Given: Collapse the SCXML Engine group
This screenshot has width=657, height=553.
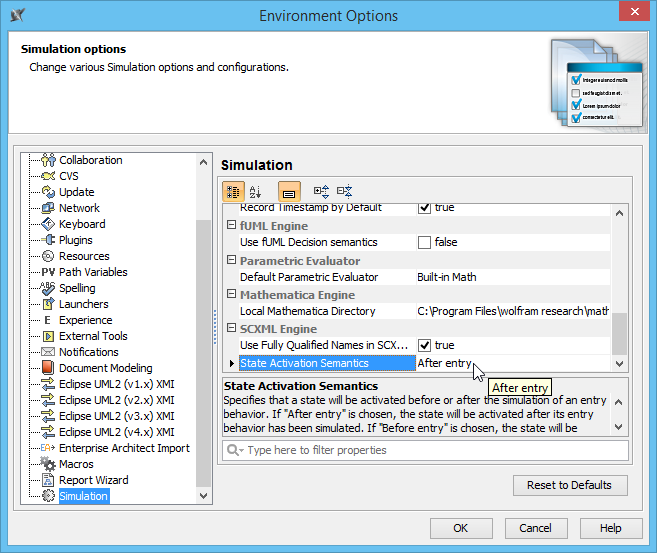Looking at the screenshot, I should point(232,329).
